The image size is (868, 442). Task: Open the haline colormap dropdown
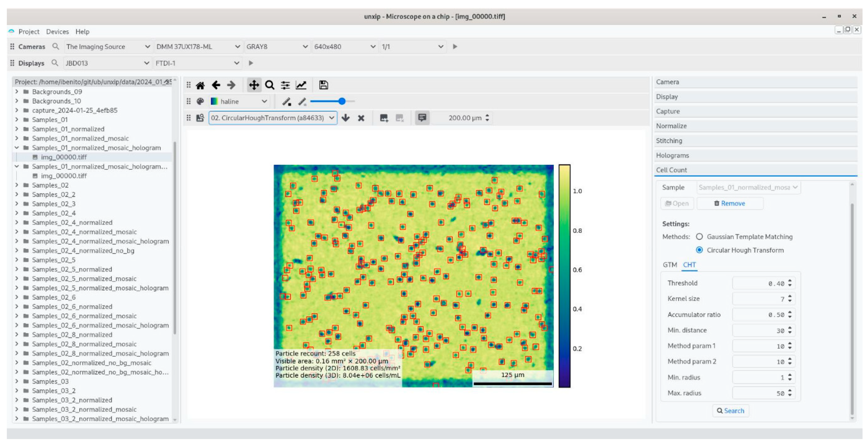239,102
